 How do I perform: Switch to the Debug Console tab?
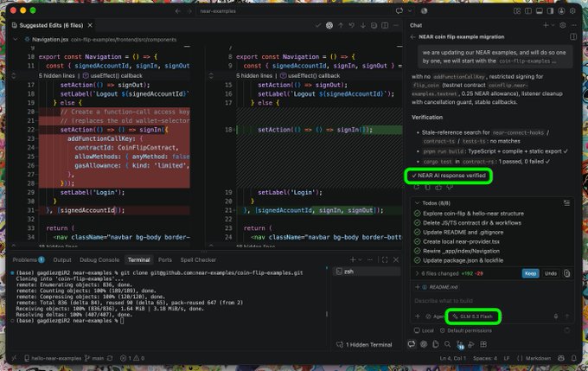pyautogui.click(x=99, y=259)
